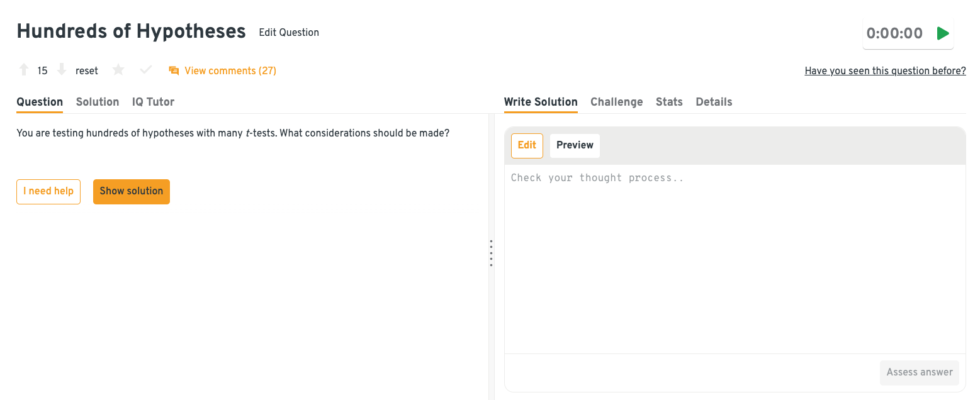View the Stats tab
This screenshot has width=980, height=400.
coord(669,102)
